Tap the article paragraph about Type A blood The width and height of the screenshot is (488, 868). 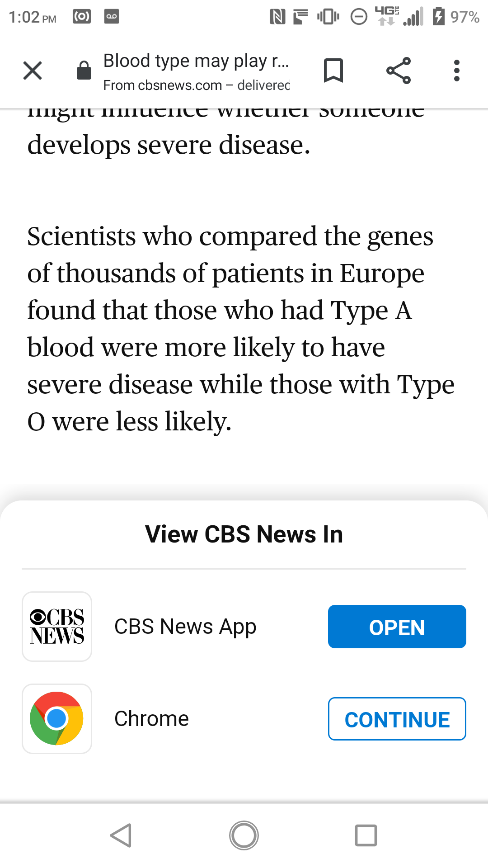click(x=240, y=329)
